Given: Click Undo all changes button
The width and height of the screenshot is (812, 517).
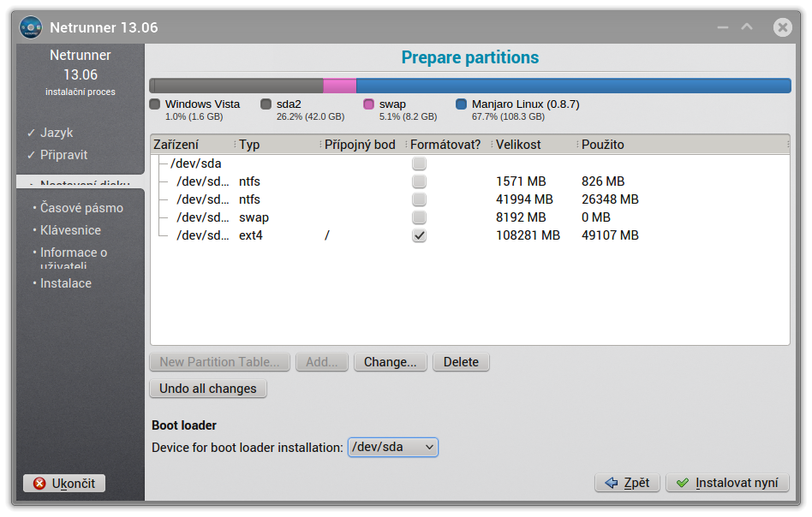Looking at the screenshot, I should click(x=207, y=389).
